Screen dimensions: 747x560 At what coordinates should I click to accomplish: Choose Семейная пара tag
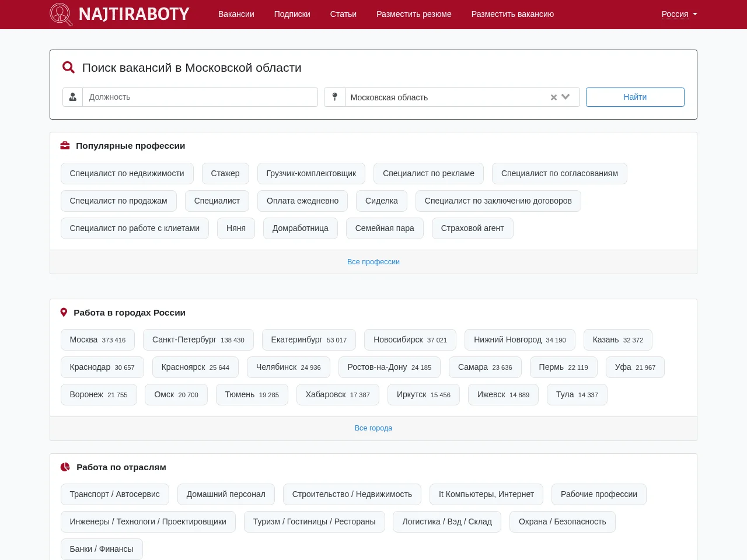click(x=385, y=229)
